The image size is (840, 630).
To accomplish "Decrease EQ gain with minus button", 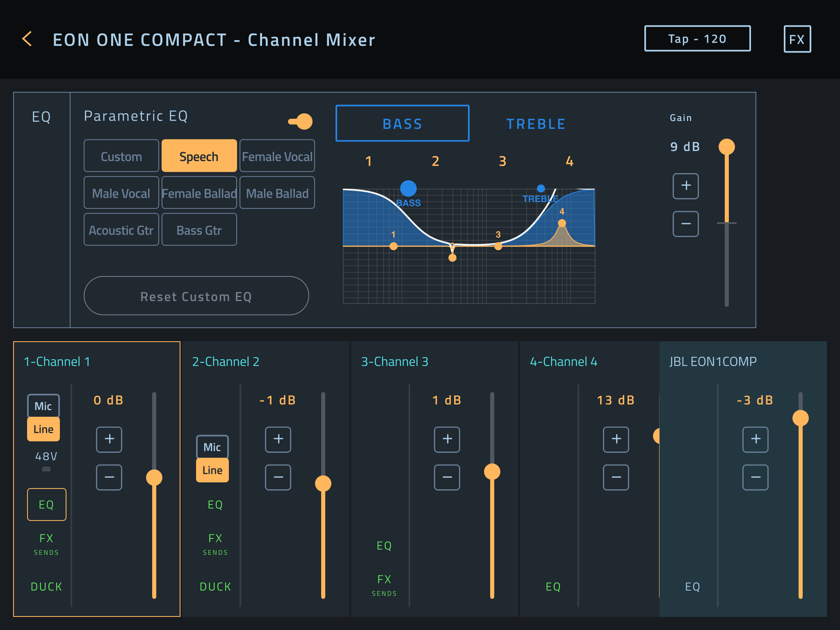I will (685, 224).
